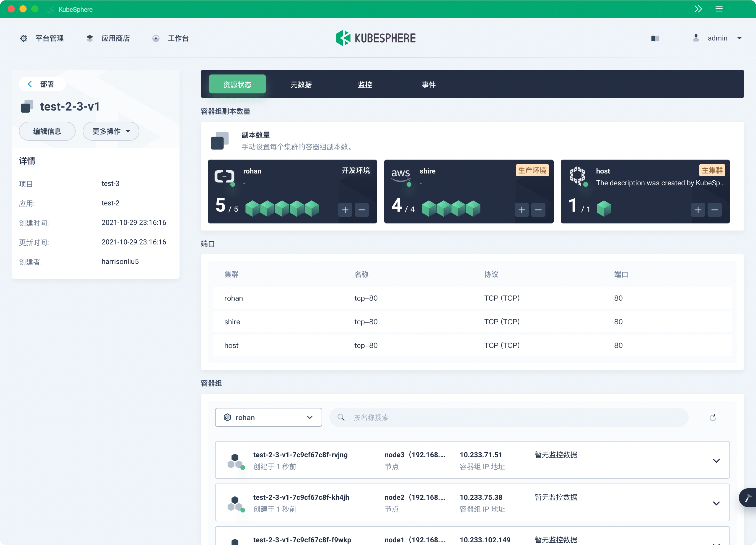
Task: Click the deployment icon beside test-2-3-v1
Action: tap(27, 107)
